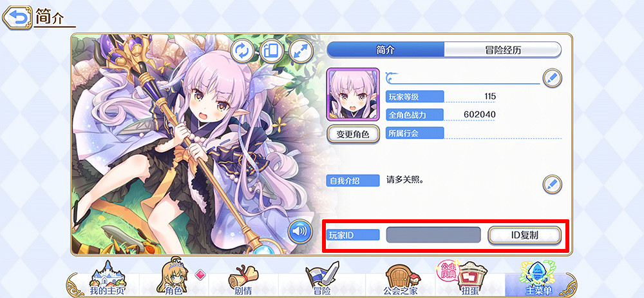
Task: Select the player avatar thumbnail
Action: [353, 94]
